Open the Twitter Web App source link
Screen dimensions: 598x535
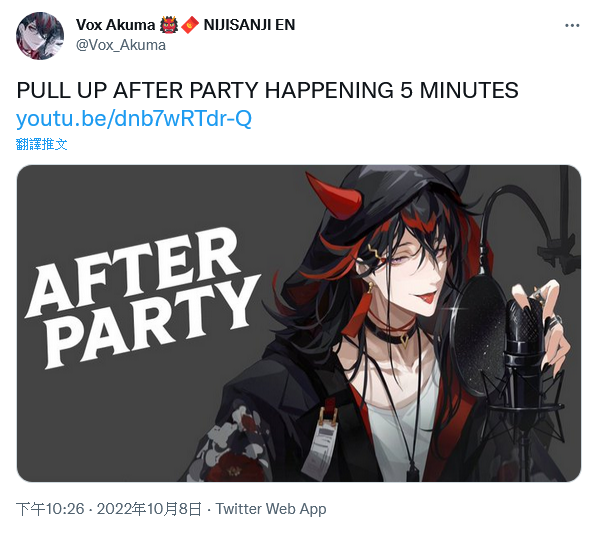[x=271, y=509]
